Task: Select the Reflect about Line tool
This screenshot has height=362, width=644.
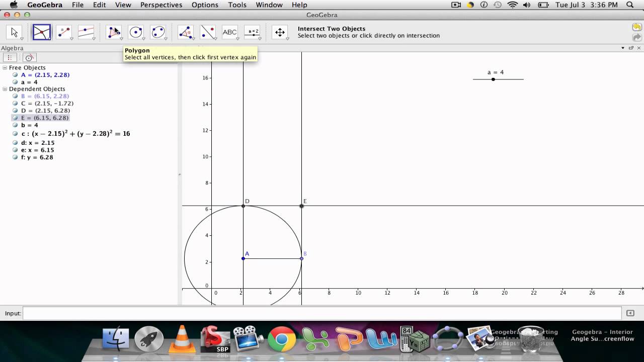Action: pos(208,33)
